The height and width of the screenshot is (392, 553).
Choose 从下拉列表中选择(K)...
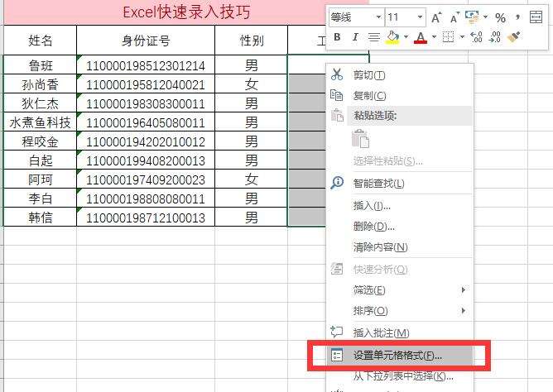(401, 376)
